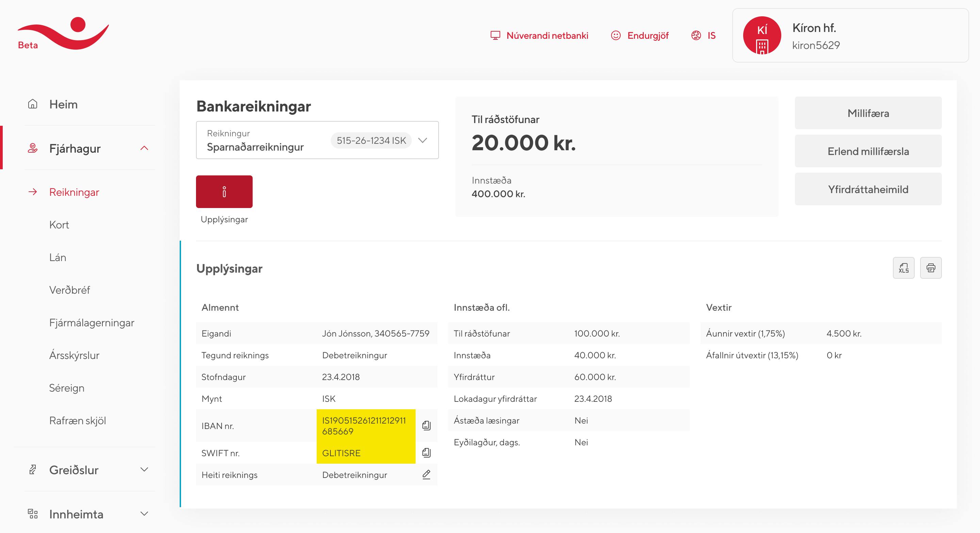Image resolution: width=980 pixels, height=533 pixels.
Task: Open Verðbréf in the sidebar
Action: 70,290
